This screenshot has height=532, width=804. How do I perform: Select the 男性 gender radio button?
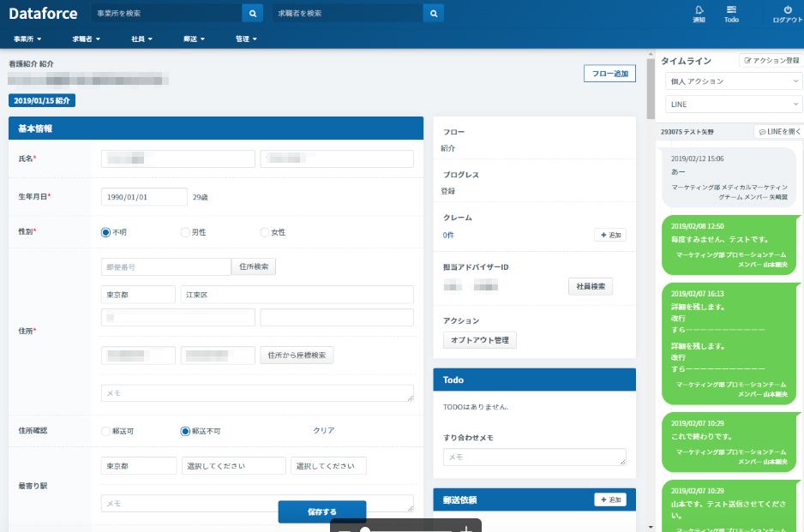point(185,232)
